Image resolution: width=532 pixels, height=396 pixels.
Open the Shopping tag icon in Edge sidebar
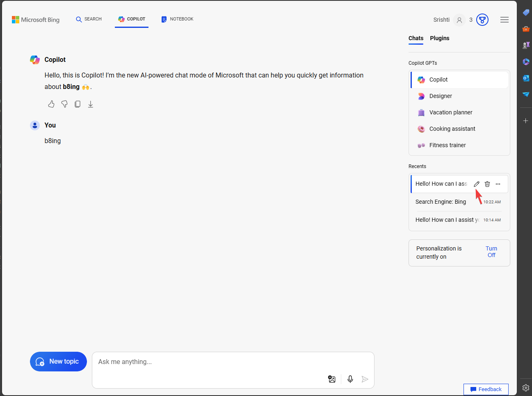[x=526, y=13]
